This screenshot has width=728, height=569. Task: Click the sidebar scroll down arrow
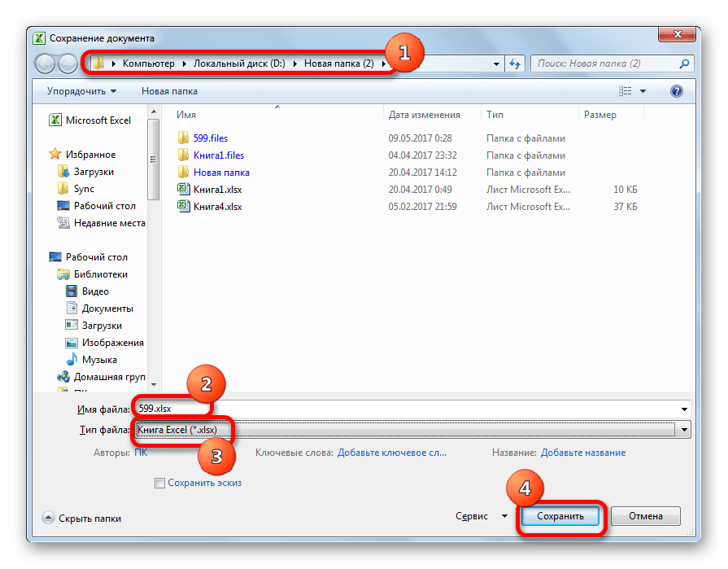pyautogui.click(x=154, y=384)
